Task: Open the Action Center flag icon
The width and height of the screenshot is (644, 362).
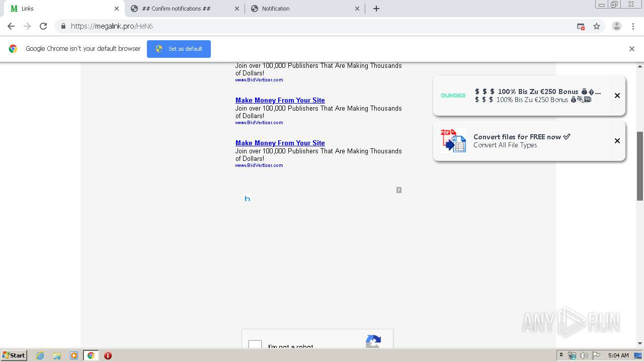Action: pyautogui.click(x=596, y=355)
